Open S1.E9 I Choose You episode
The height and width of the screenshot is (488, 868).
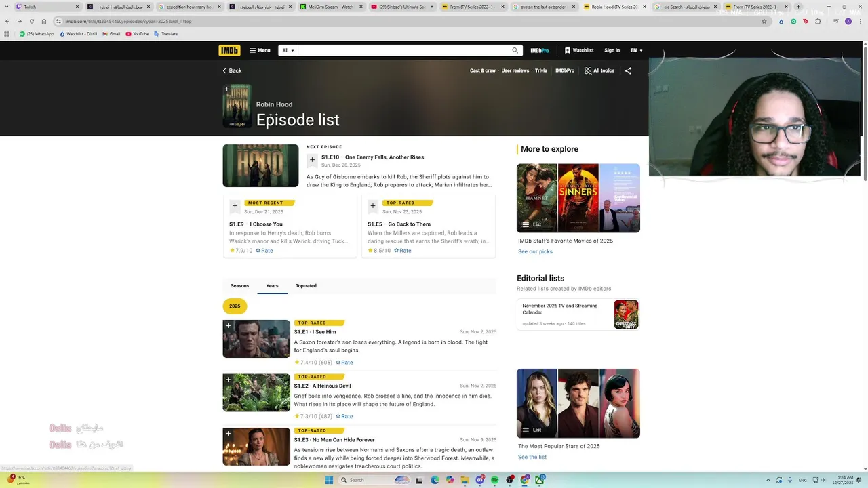tap(256, 224)
